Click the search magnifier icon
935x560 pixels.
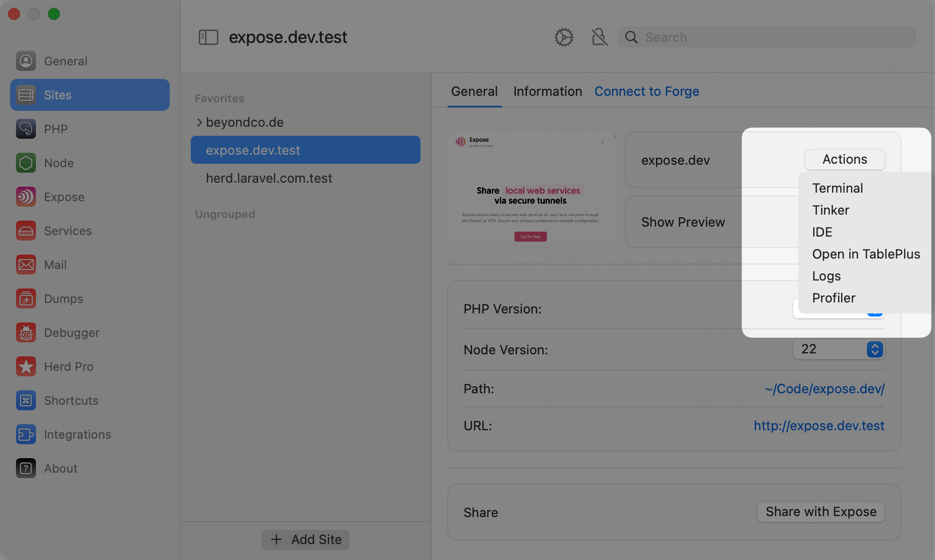coord(631,37)
